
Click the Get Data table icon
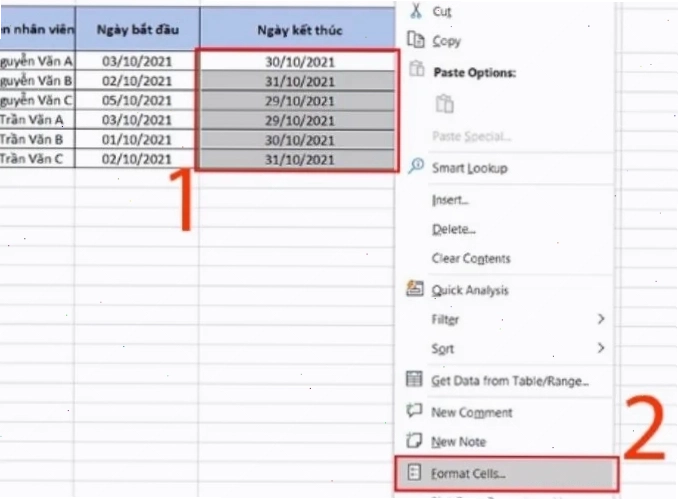[x=414, y=379]
